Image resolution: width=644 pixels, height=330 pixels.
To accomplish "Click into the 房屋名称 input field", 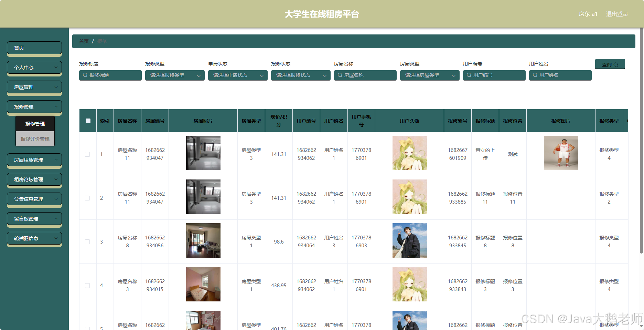I will click(x=365, y=75).
